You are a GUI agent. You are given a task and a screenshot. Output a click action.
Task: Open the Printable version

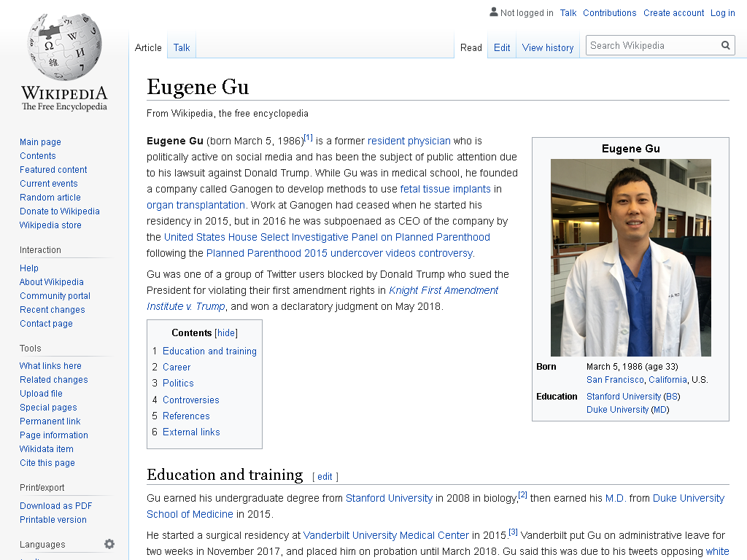coord(53,519)
